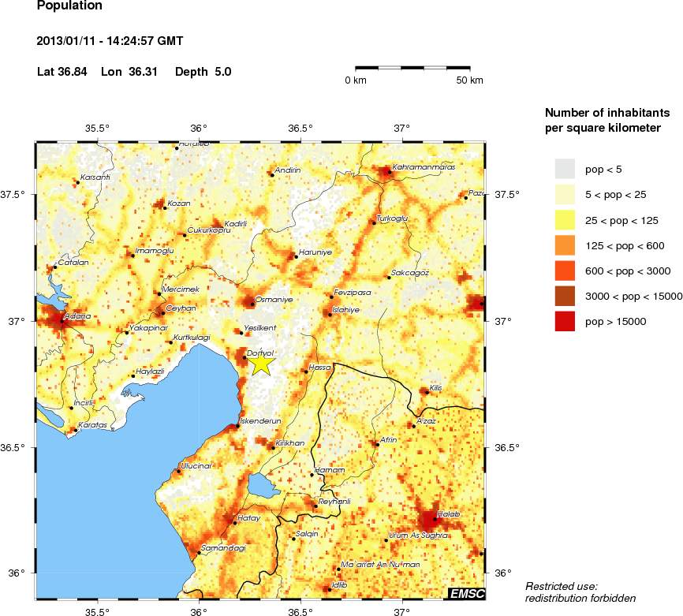Image resolution: width=683 pixels, height=616 pixels.
Task: Pick the orange 125 < pop < 600 swatch
Action: point(565,245)
